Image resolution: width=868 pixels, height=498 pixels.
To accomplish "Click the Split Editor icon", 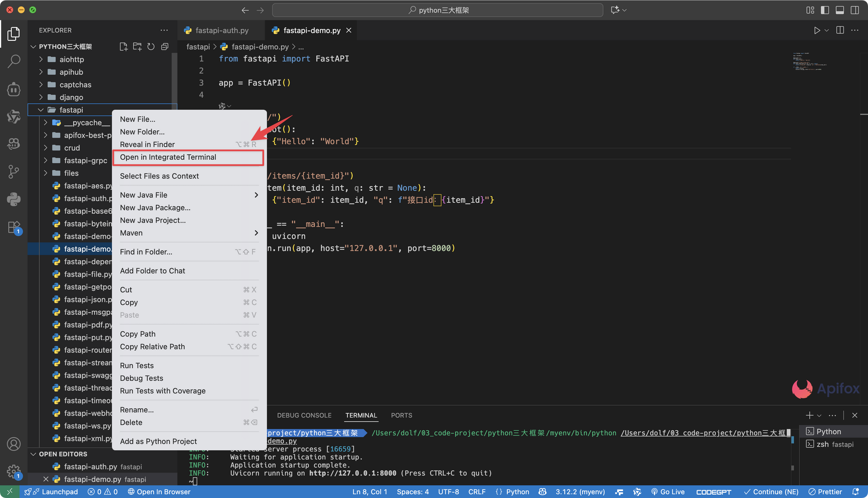I will (x=839, y=30).
